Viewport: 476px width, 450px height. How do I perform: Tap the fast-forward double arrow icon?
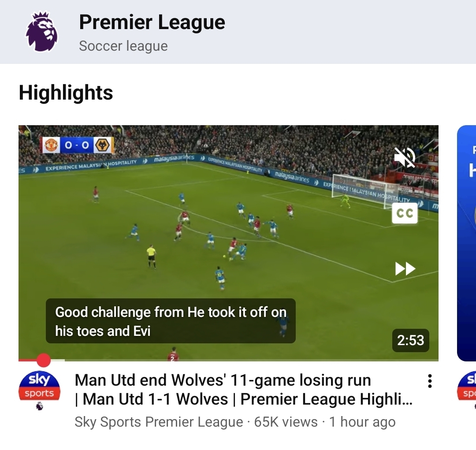405,269
